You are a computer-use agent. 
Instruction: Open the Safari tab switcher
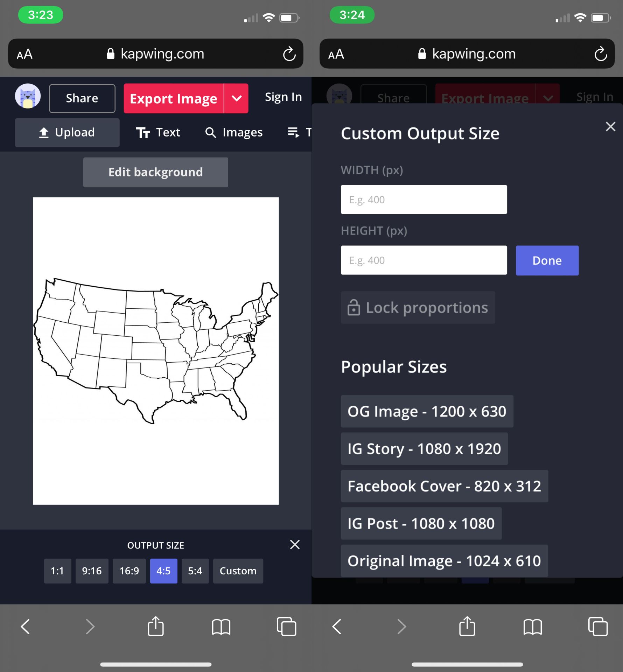[286, 627]
